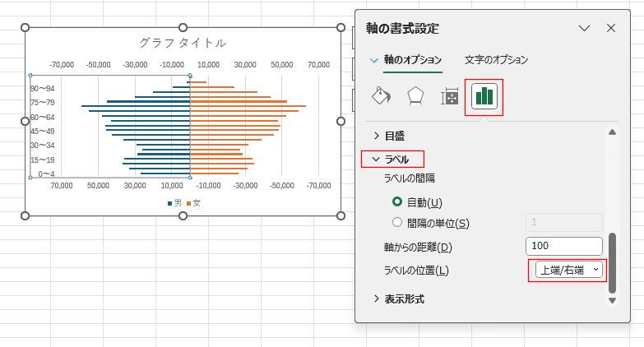Open the ラベルの位置 dropdown showing 上端/右端
The width and height of the screenshot is (644, 347).
click(567, 270)
